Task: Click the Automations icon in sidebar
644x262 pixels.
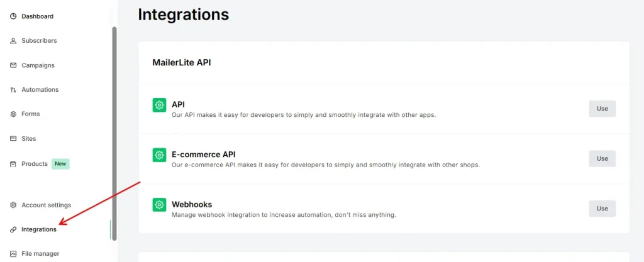Action: [x=13, y=90]
